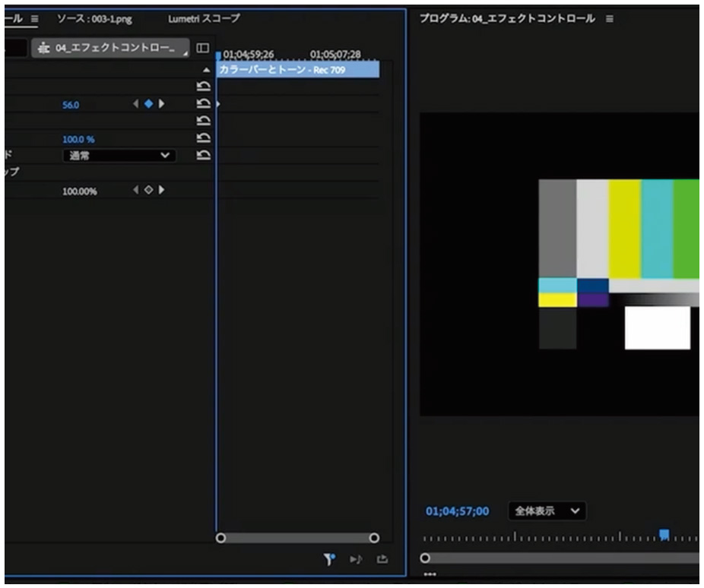The height and width of the screenshot is (588, 704).
Task: Click the filter properties funnel icon
Action: tap(329, 560)
